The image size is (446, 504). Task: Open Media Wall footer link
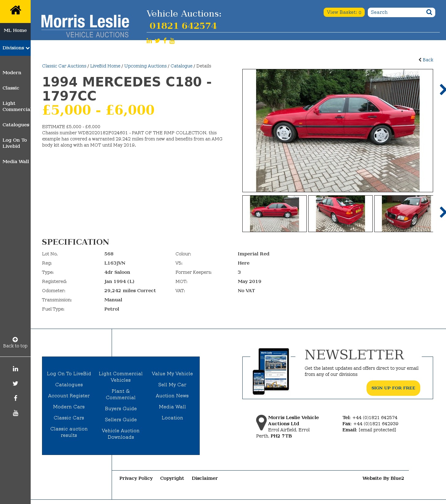click(172, 407)
